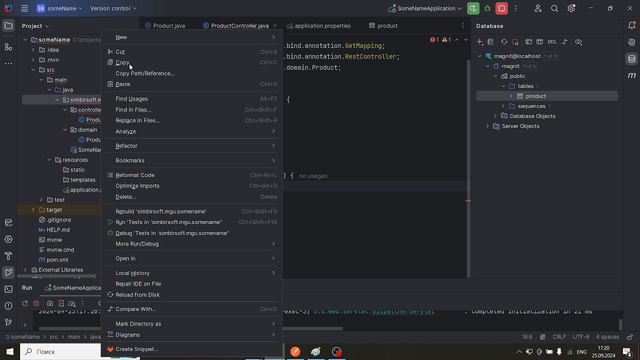Open the Build hammer tool icon

click(x=8, y=256)
